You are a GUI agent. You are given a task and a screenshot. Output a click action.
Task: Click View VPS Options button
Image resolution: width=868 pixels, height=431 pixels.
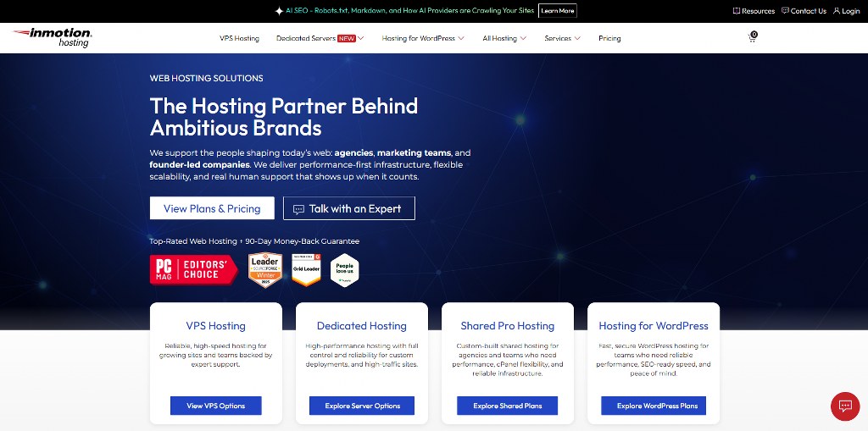[216, 406]
